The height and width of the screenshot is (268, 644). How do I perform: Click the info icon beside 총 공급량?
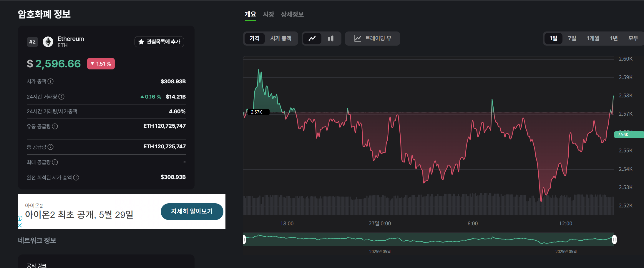click(51, 147)
